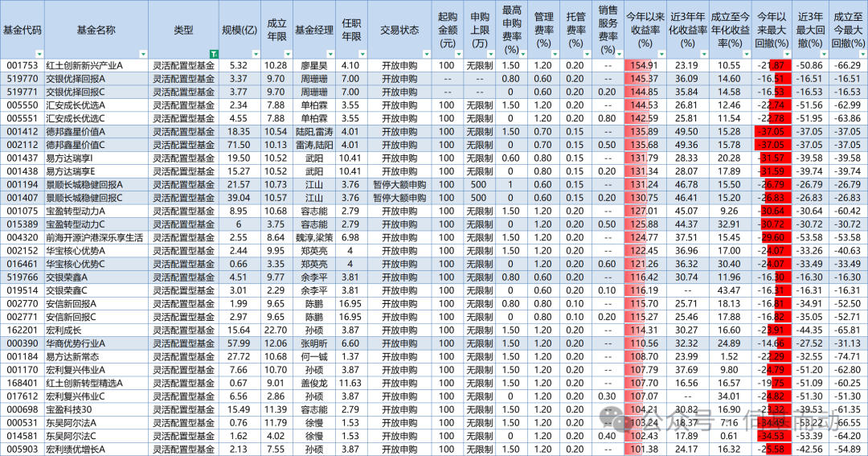Click fund name 宝盈科技30

coord(68,409)
